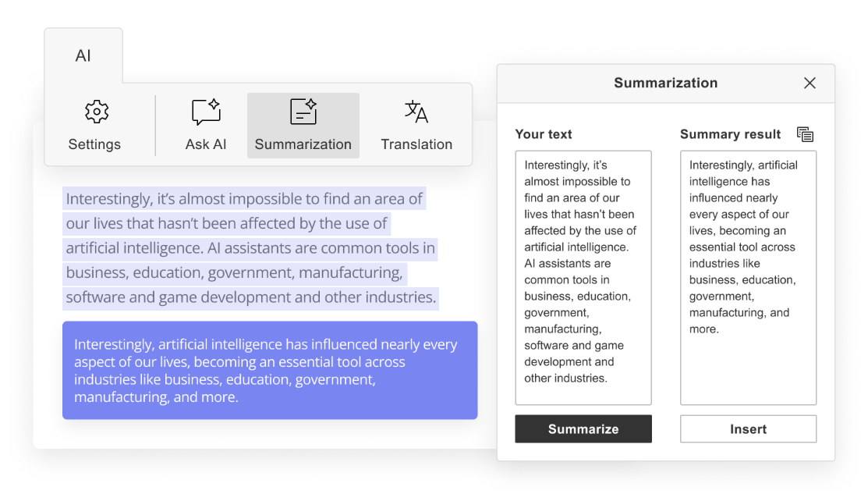
Task: Insert the summary into the document
Action: (748, 428)
